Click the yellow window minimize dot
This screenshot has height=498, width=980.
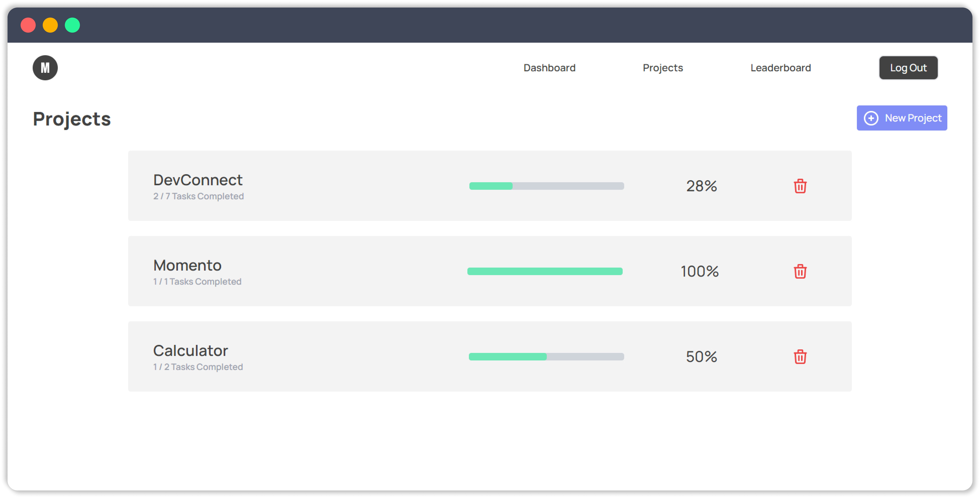tap(50, 25)
